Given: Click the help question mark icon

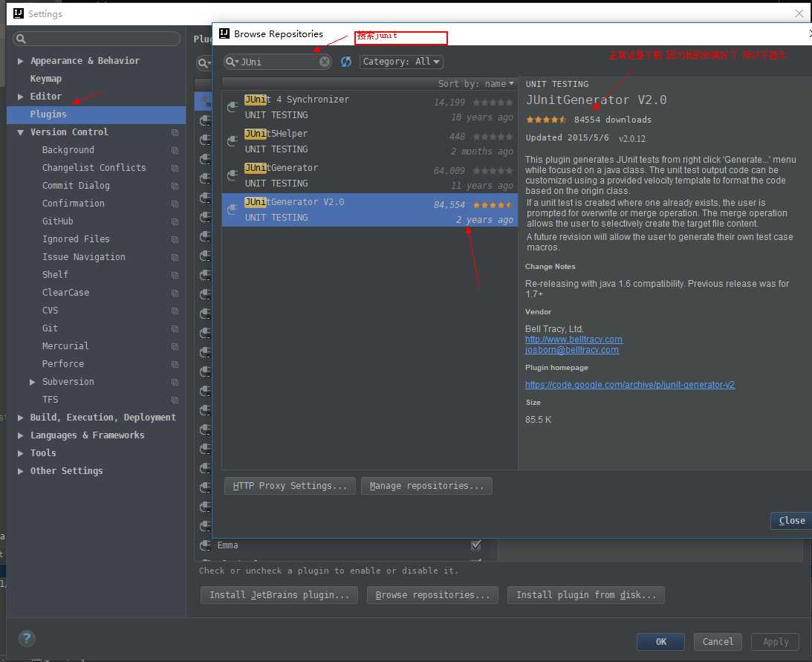Looking at the screenshot, I should tap(27, 638).
